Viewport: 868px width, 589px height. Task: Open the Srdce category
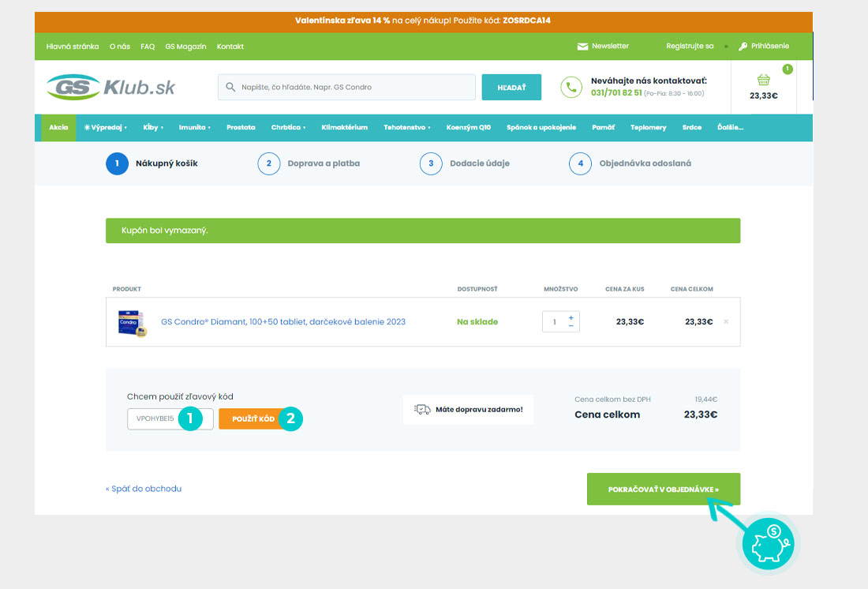click(692, 127)
